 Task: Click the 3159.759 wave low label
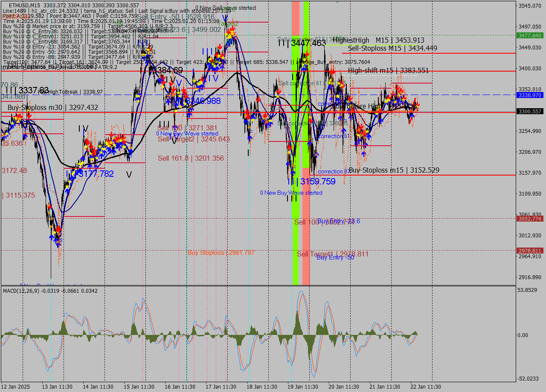(x=318, y=182)
